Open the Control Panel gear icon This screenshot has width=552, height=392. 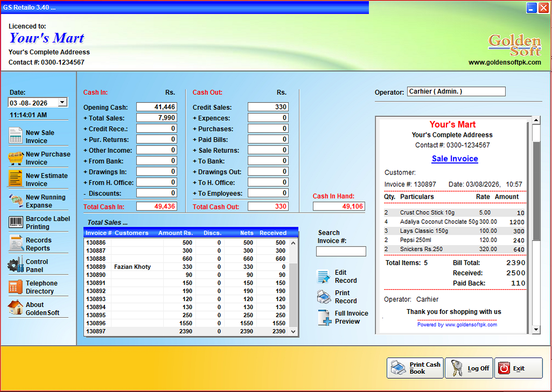pos(16,265)
